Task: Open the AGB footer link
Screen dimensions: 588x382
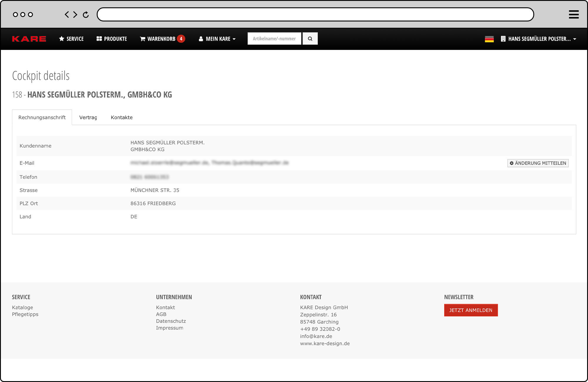Action: coord(161,314)
